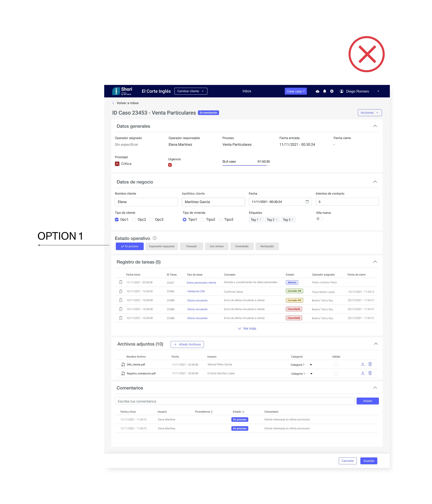Set status to Rechazado
The width and height of the screenshot is (432, 504).
pos(267,246)
